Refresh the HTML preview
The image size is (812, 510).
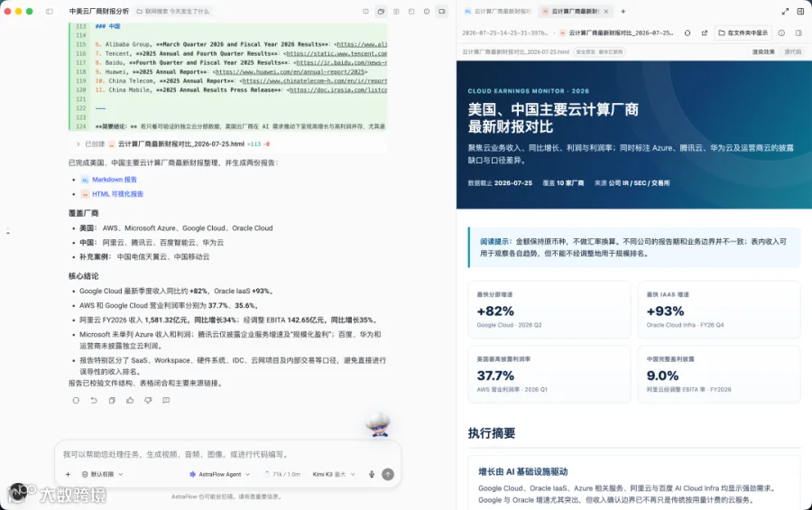tap(687, 32)
